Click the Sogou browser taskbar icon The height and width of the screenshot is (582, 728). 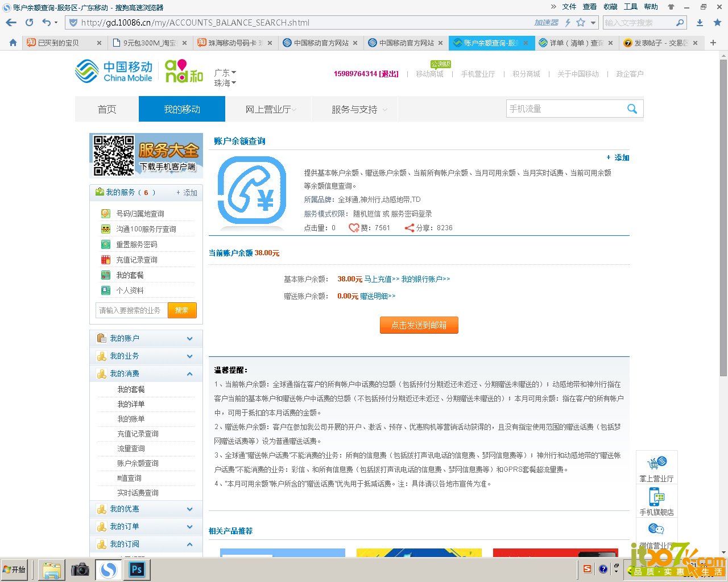point(109,569)
